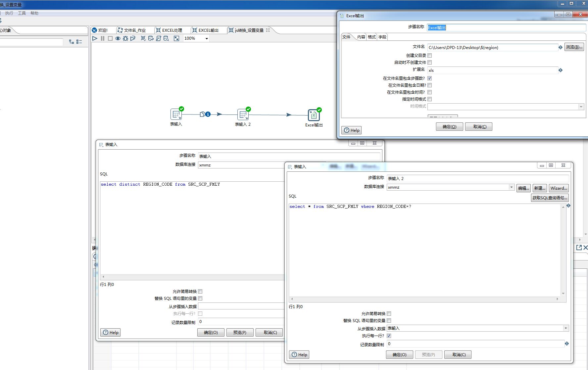Viewport: 588px width, 370px height.
Task: Open the 时间格式 dropdown in Excel输出
Action: pyautogui.click(x=581, y=107)
